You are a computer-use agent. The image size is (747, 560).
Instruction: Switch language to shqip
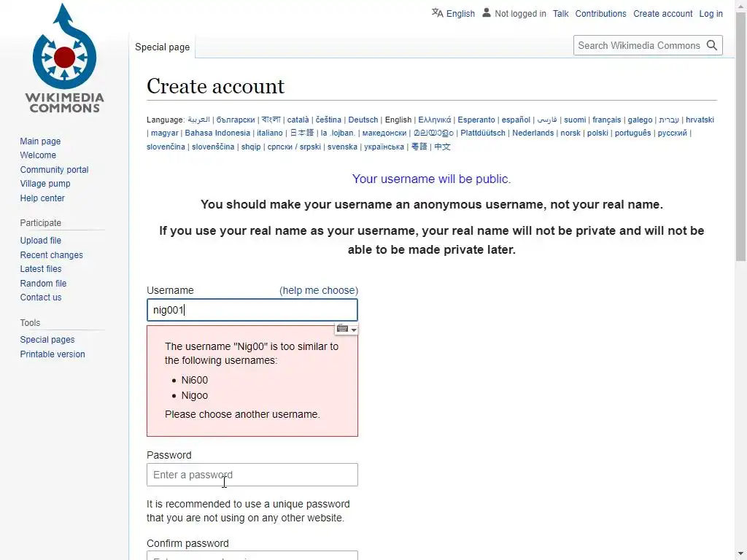click(x=251, y=147)
